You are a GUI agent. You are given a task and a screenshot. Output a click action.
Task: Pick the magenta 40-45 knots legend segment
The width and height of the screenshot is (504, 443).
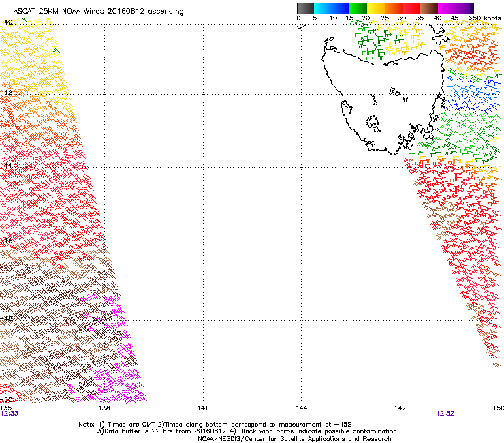(447, 8)
